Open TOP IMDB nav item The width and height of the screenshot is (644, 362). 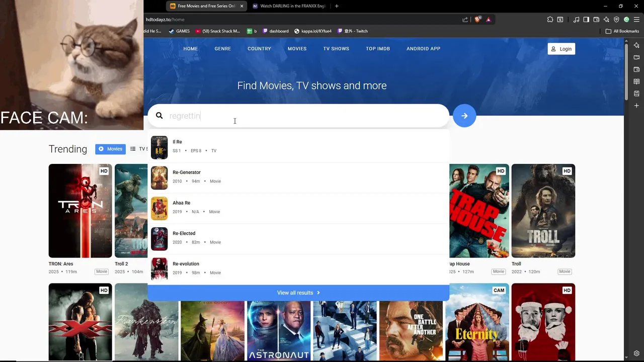pyautogui.click(x=378, y=49)
